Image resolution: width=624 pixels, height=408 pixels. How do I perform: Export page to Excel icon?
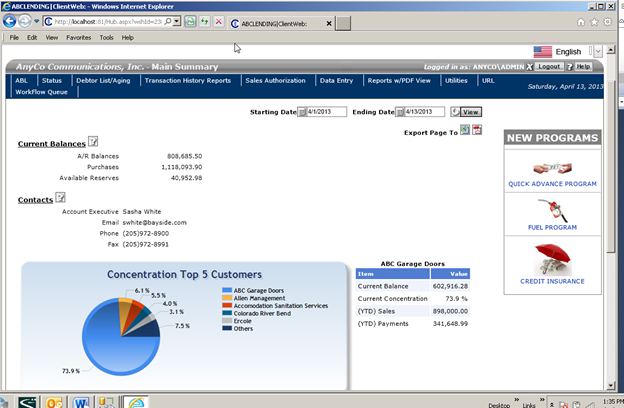pyautogui.click(x=465, y=130)
